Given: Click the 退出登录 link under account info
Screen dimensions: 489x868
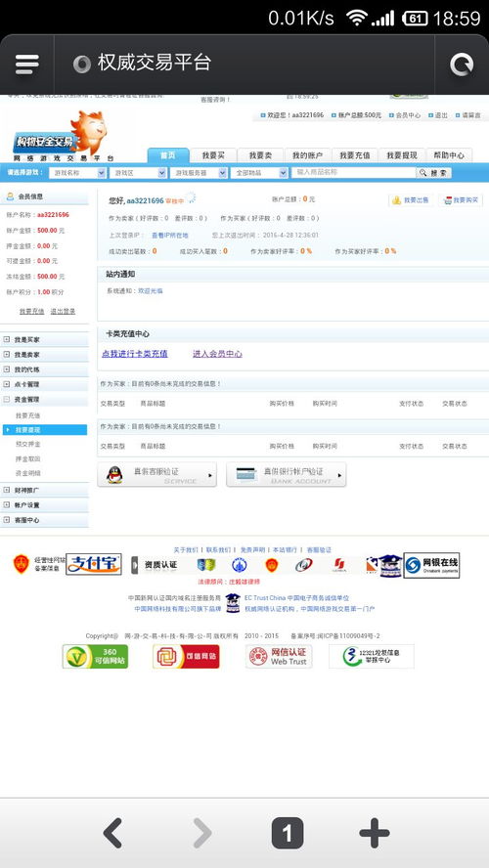Looking at the screenshot, I should 63,311.
